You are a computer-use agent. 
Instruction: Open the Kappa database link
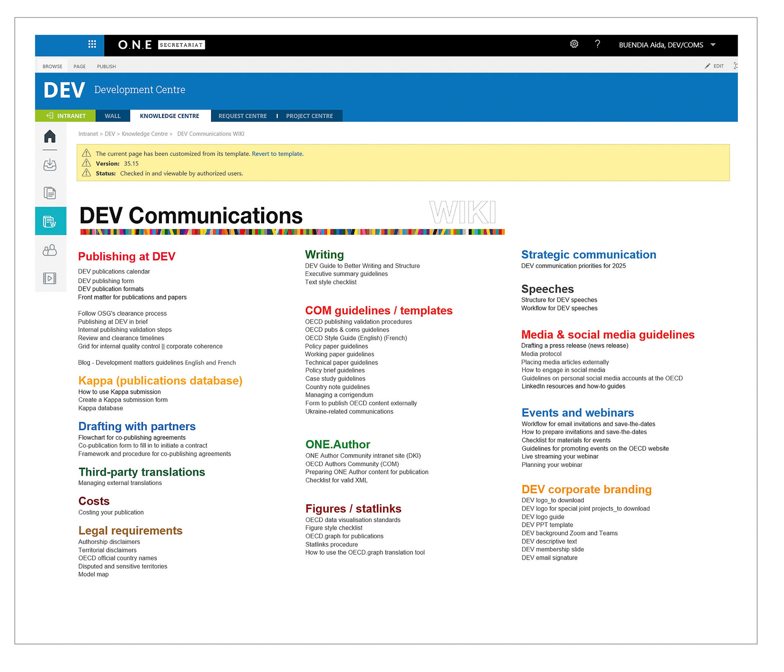click(100, 408)
